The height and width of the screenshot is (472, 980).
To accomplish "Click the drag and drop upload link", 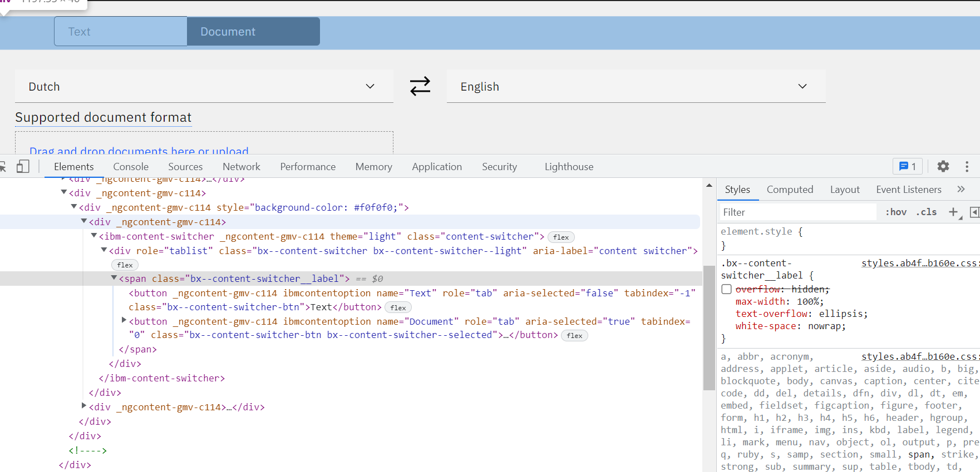I will tap(139, 151).
